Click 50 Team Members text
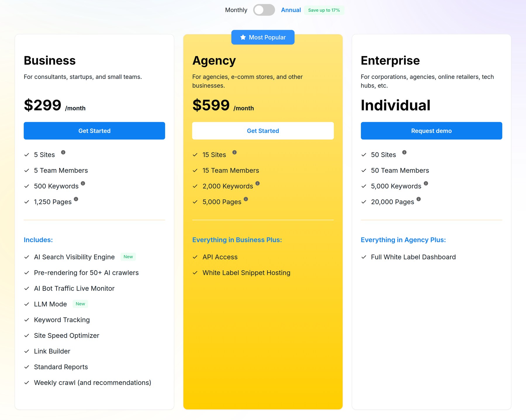Image resolution: width=526 pixels, height=420 pixels. [400, 171]
